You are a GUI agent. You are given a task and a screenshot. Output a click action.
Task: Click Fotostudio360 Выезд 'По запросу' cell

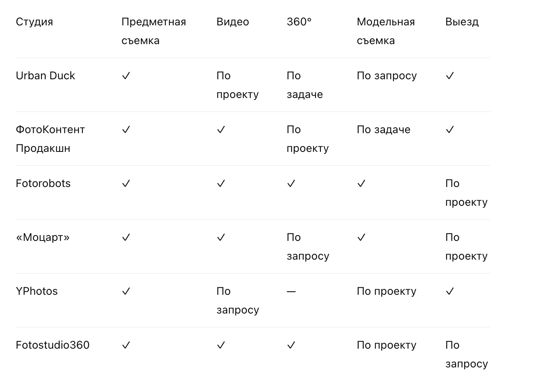[x=467, y=355]
